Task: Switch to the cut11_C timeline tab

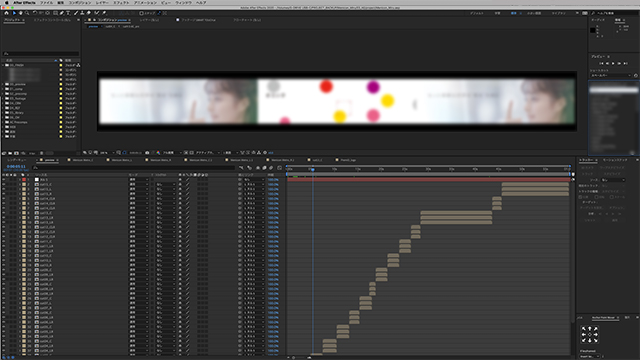Action: pos(317,160)
